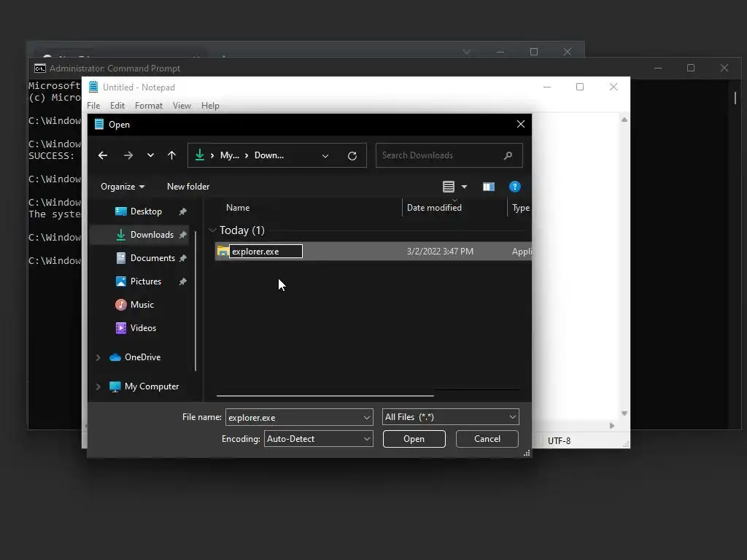Click Notepad vertical scrollbar down arrow
This screenshot has height=560, width=747.
coord(624,413)
